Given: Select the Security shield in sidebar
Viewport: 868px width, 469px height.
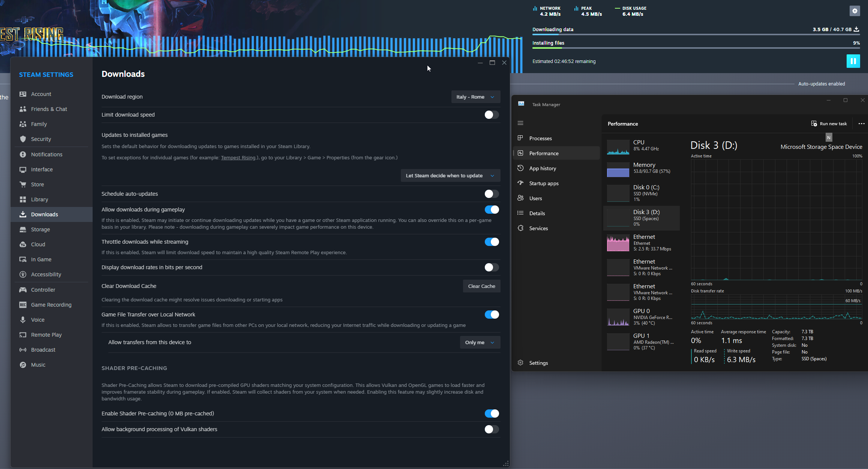Looking at the screenshot, I should coord(23,139).
